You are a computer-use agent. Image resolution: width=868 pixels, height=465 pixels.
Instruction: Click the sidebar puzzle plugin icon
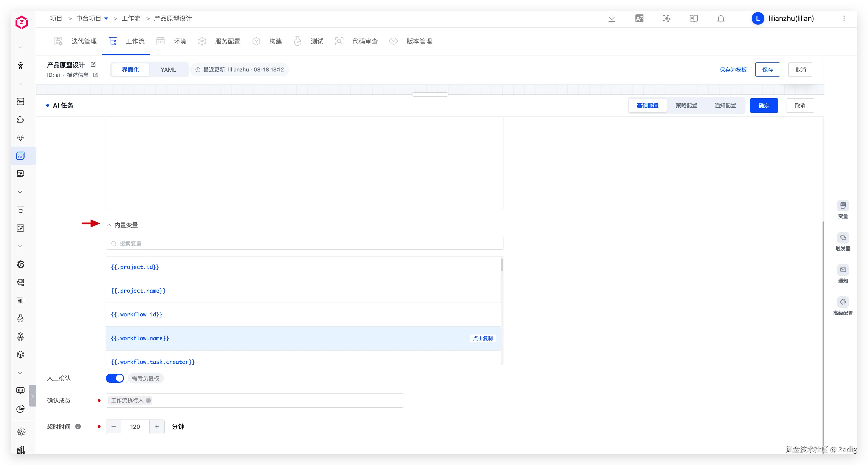[21, 120]
